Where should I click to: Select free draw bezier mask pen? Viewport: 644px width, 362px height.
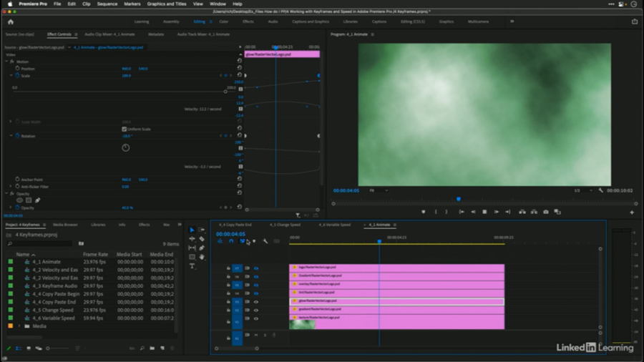tap(37, 200)
